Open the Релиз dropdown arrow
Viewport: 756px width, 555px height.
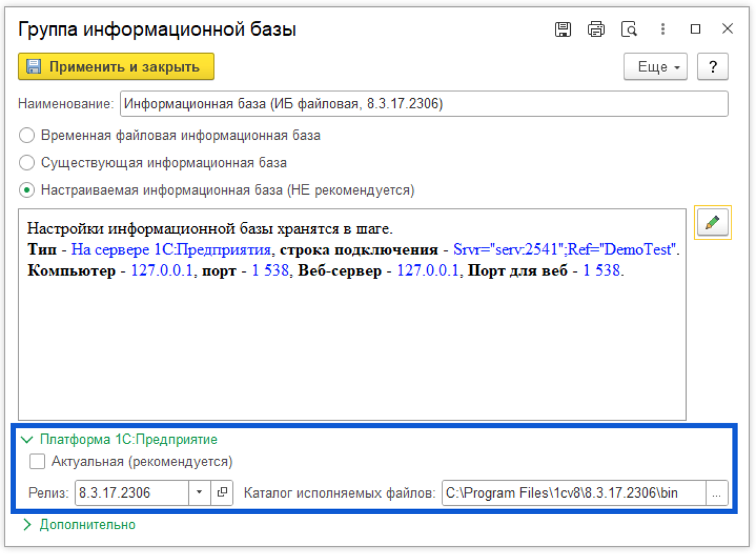pos(200,493)
